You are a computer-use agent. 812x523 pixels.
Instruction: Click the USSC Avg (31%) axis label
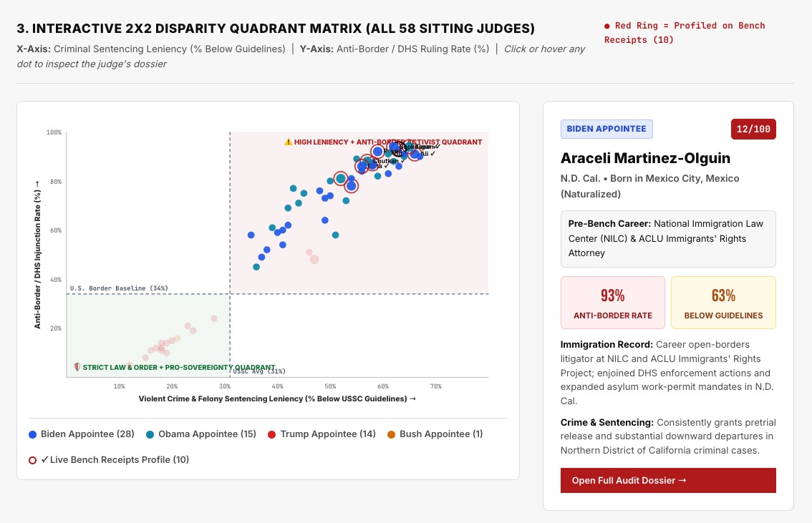pyautogui.click(x=259, y=371)
